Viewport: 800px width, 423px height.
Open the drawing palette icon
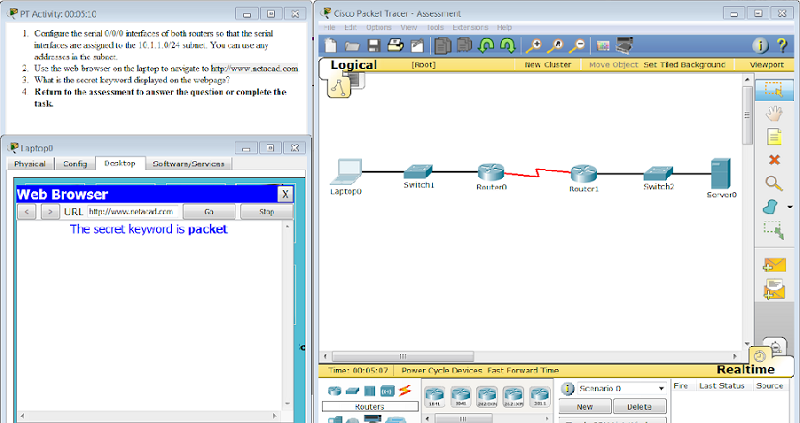tap(603, 46)
